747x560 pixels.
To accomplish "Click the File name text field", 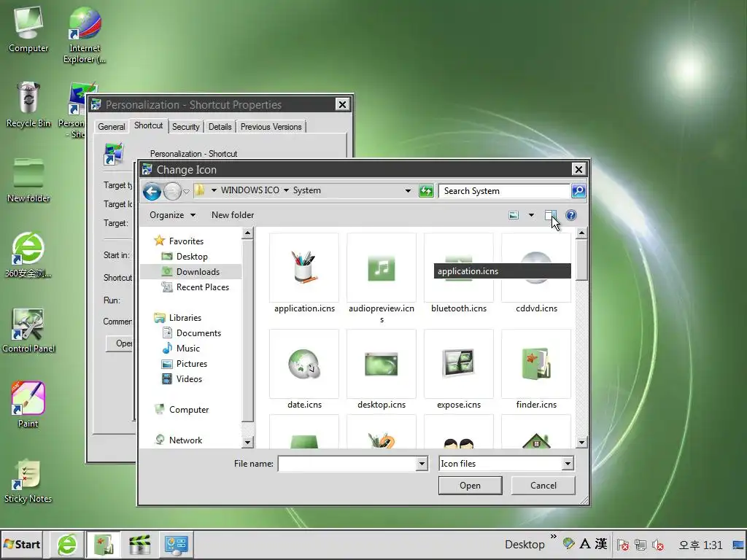I will 347,464.
